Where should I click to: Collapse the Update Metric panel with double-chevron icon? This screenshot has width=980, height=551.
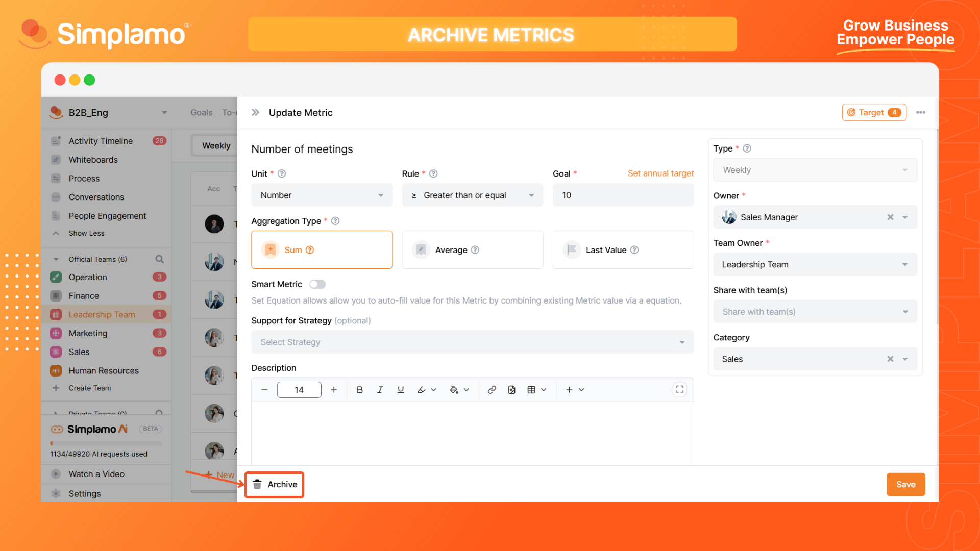pyautogui.click(x=255, y=112)
